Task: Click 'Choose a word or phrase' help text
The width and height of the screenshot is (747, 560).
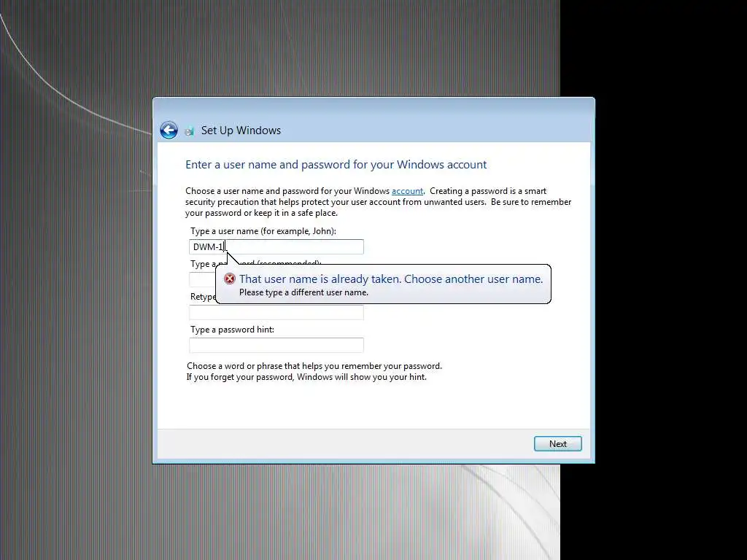Action: click(314, 366)
